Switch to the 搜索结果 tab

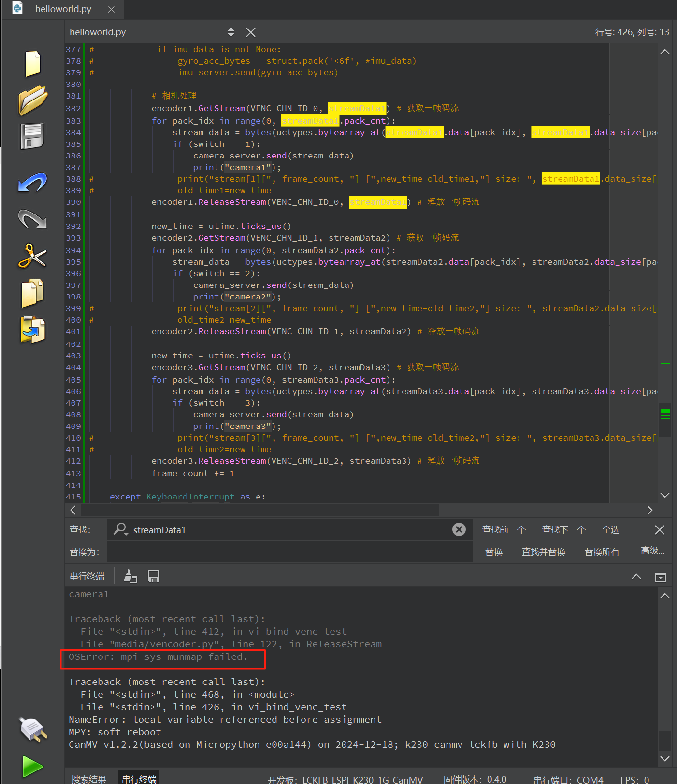[89, 779]
